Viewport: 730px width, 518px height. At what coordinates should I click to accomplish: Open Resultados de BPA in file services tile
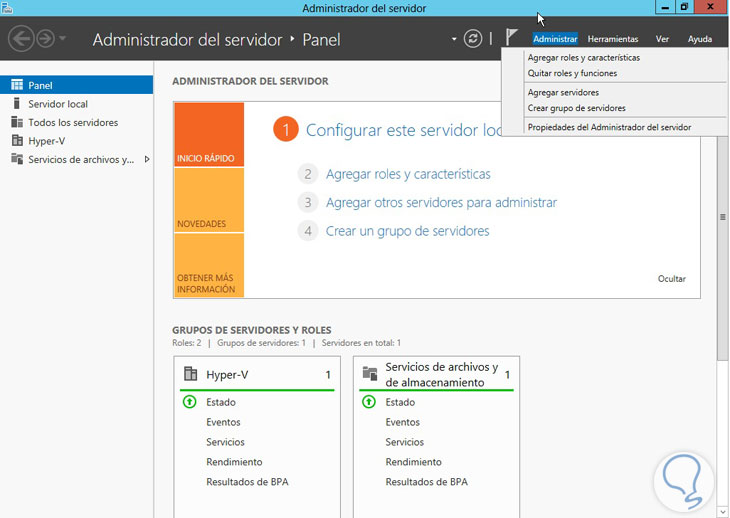point(426,482)
